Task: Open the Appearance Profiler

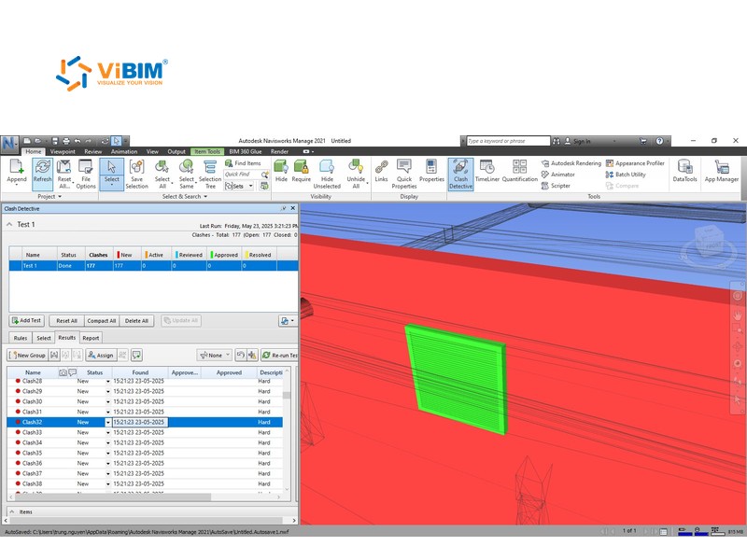Action: click(635, 162)
